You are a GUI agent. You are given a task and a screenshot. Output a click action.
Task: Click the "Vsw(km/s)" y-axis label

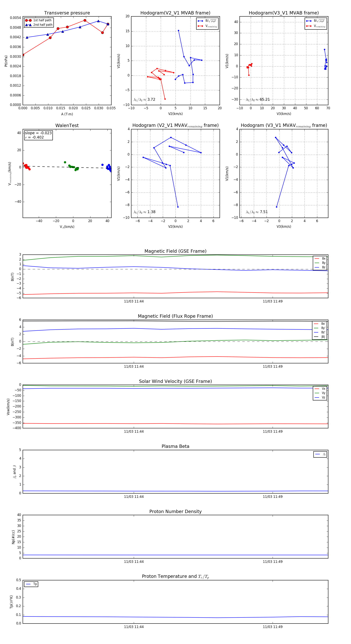coord(8,407)
